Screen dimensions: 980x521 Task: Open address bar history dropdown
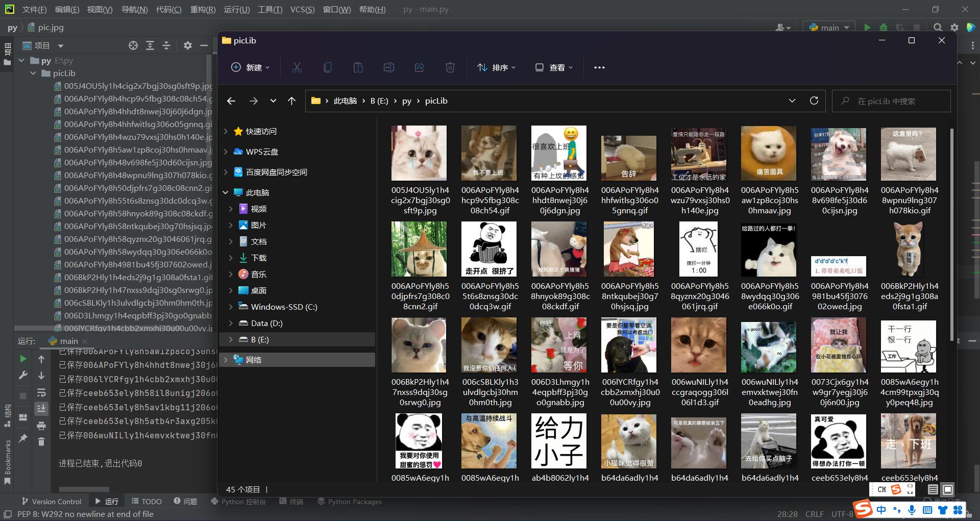coord(792,101)
